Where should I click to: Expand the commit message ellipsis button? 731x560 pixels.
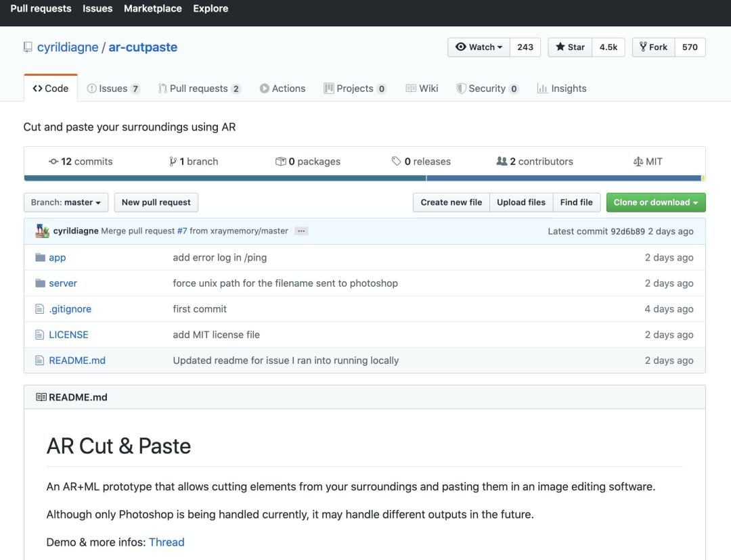coord(301,231)
